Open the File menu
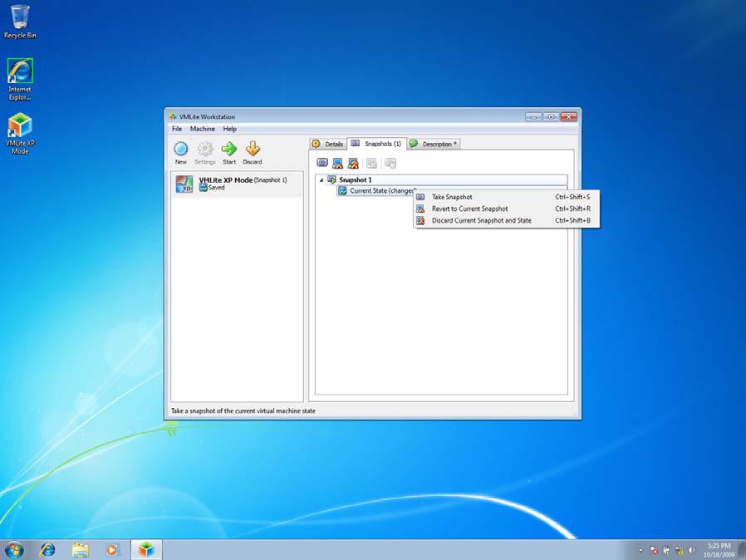 pyautogui.click(x=177, y=129)
